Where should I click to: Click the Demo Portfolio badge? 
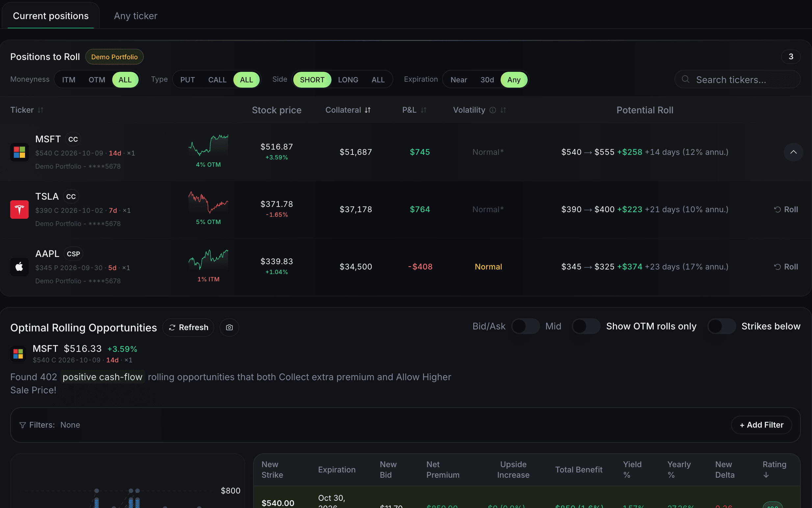(115, 57)
